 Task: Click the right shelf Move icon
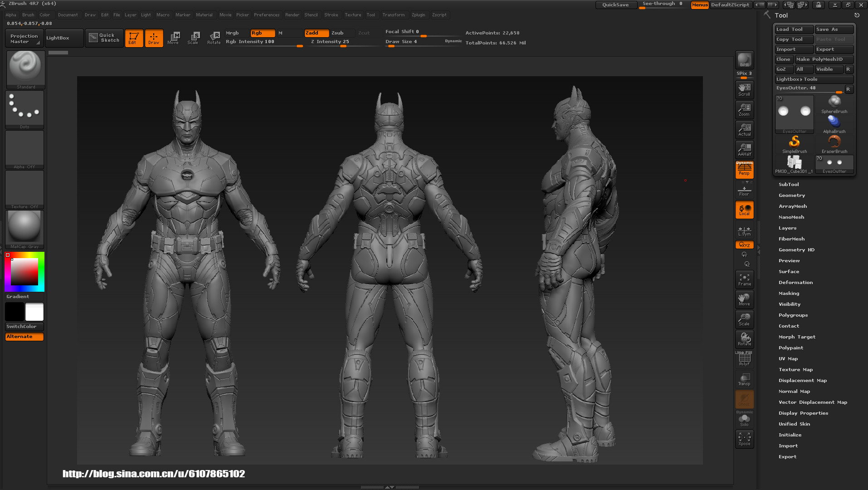(x=744, y=299)
